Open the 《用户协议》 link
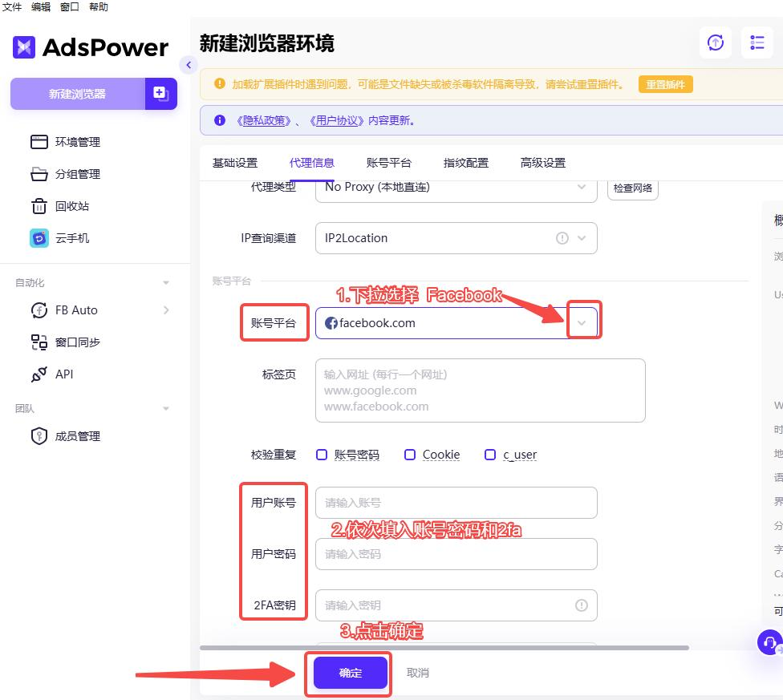Viewport: 783px width, 700px height. coord(336,120)
